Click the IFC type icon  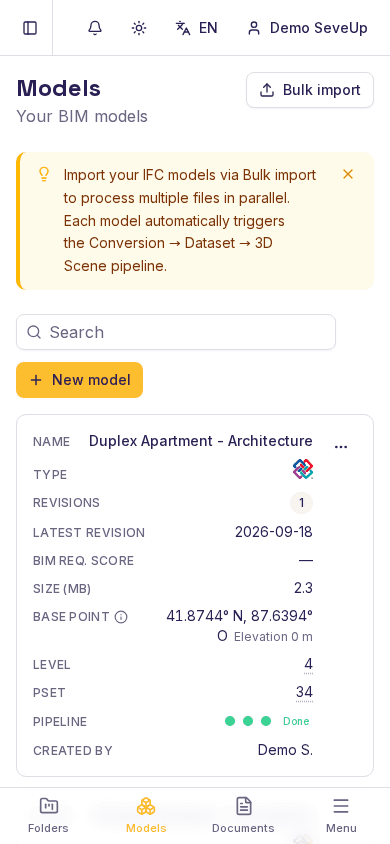[303, 469]
